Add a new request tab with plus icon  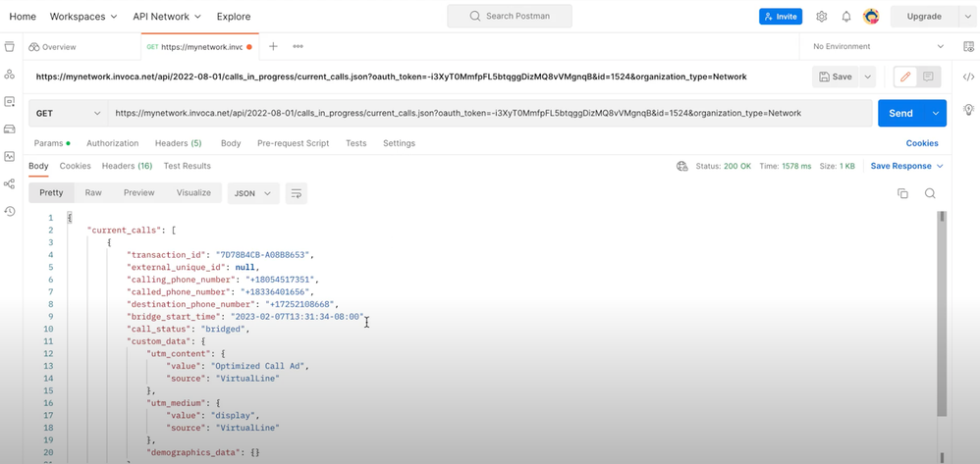(x=273, y=47)
